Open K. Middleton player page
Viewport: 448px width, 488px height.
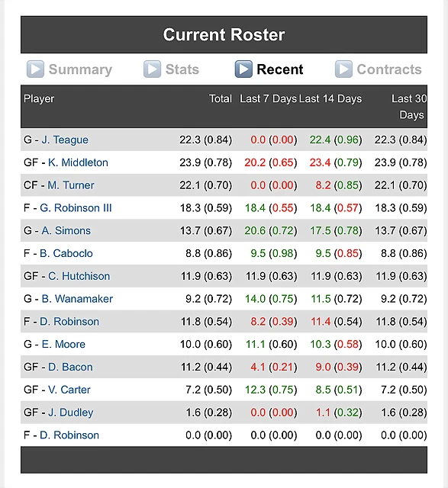point(78,162)
